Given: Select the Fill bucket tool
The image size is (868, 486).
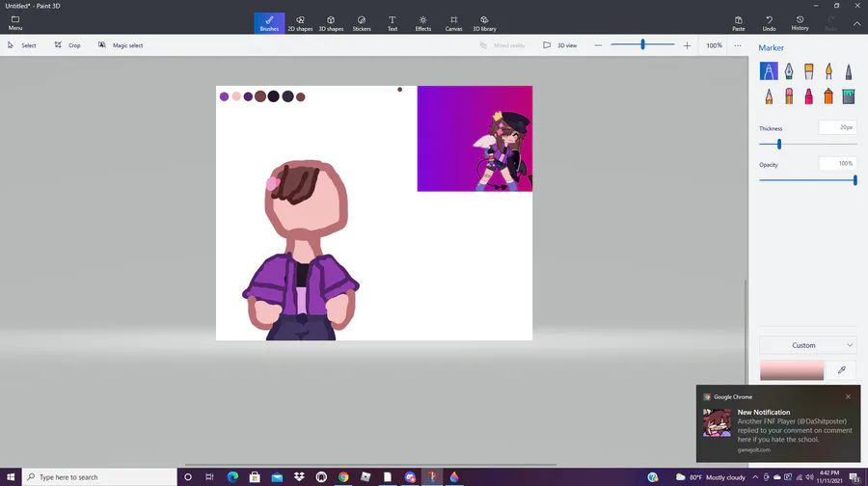Looking at the screenshot, I should 849,96.
